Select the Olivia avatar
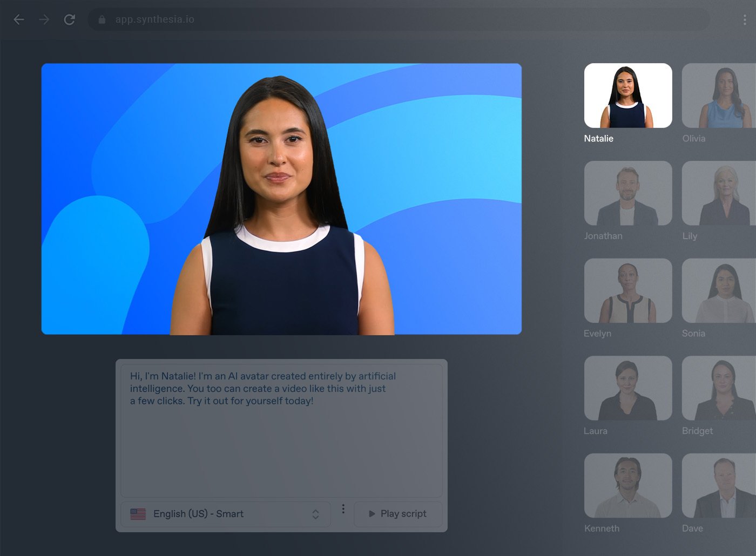Viewport: 756px width, 556px height. 718,96
